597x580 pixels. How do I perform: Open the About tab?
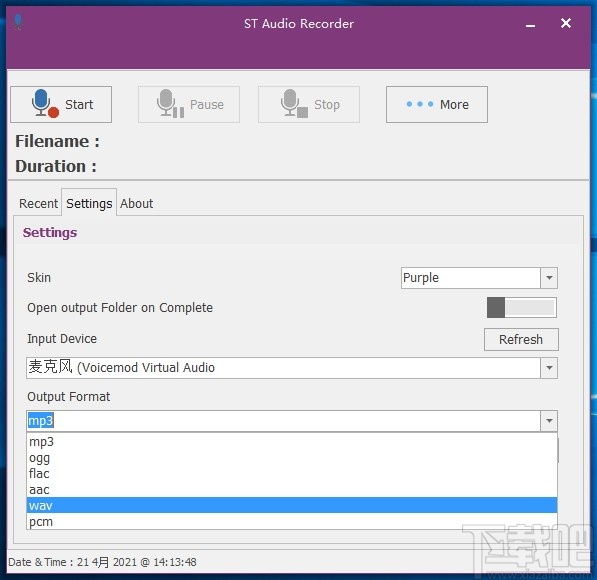136,203
